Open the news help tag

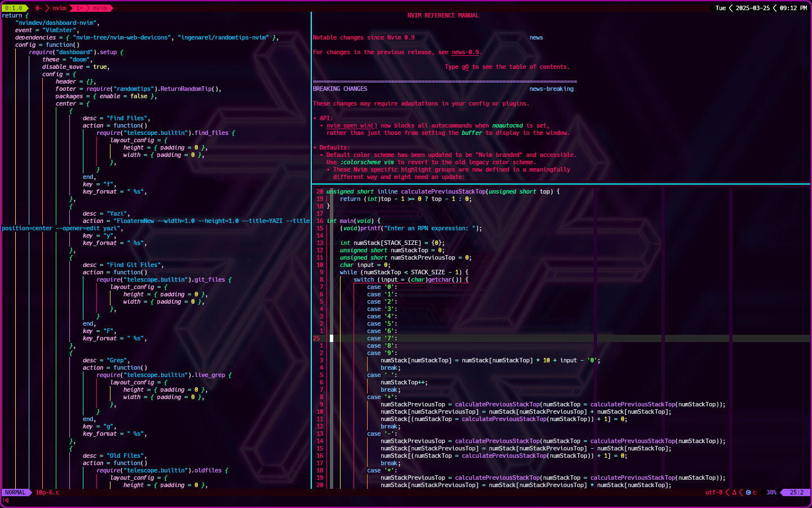536,37
